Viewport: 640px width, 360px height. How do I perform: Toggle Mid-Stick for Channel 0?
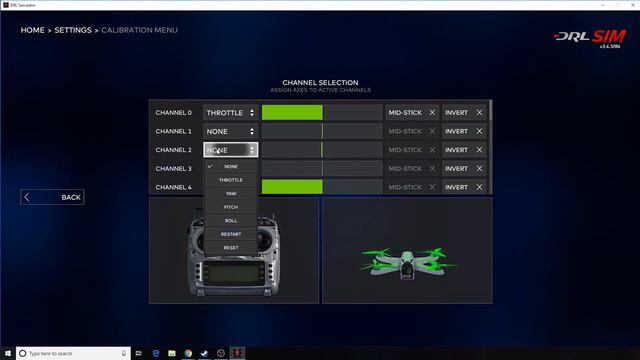[412, 113]
